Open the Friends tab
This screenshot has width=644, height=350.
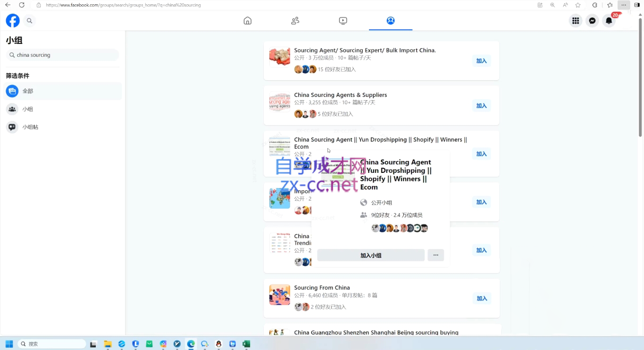pos(295,21)
